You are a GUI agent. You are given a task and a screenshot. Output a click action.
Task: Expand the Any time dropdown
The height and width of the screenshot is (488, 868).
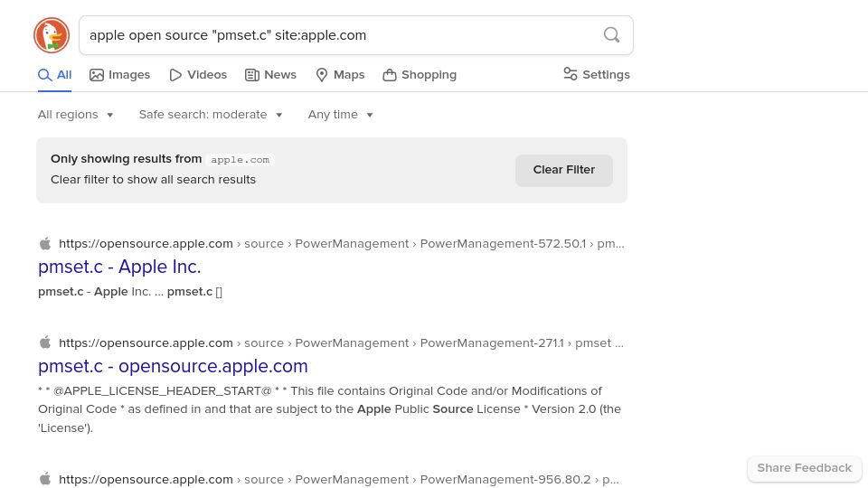click(x=341, y=115)
